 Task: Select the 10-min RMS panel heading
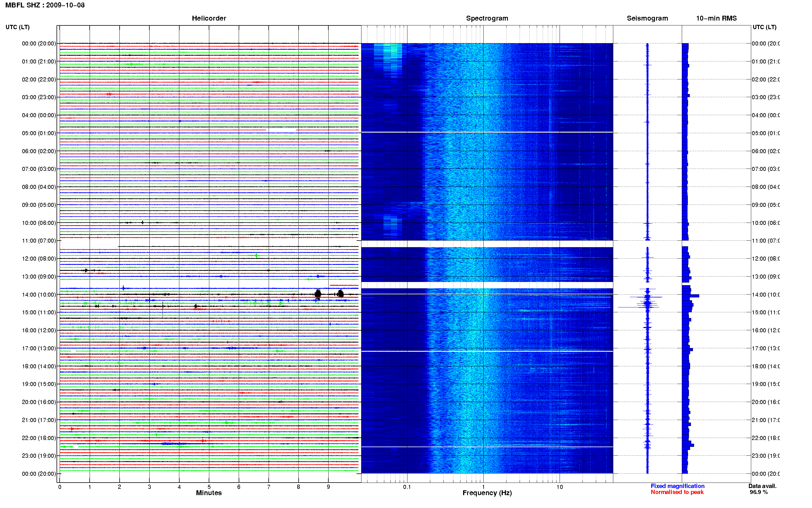[x=716, y=18]
